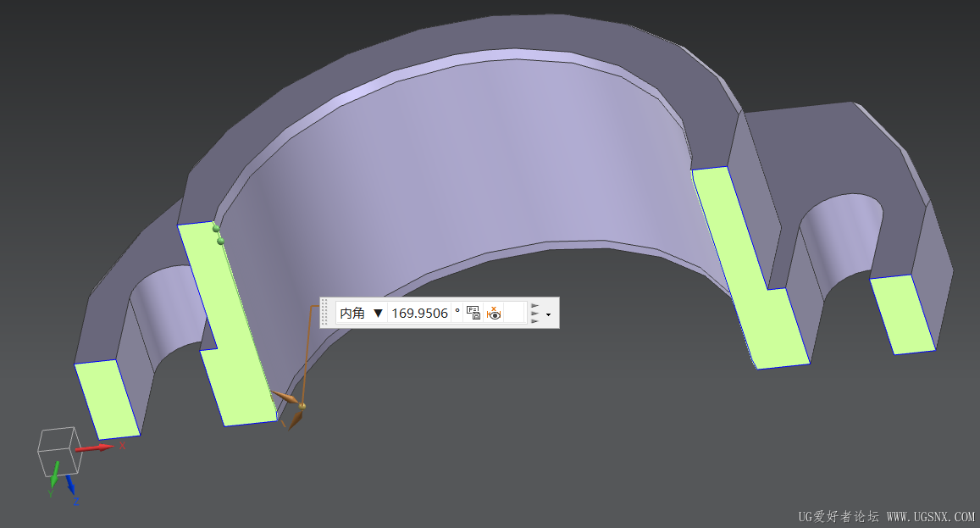Select the red X axis of the triad
The image size is (980, 528).
[96, 447]
